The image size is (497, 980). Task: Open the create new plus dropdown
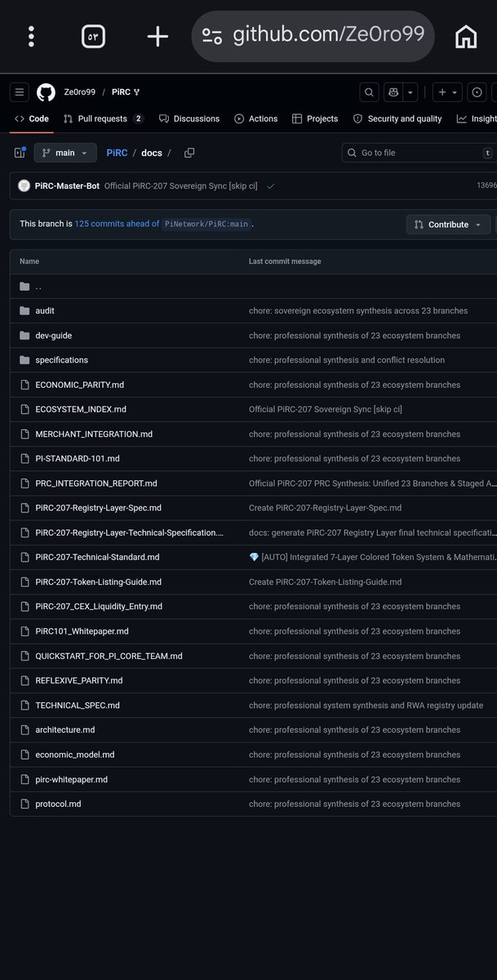click(x=447, y=92)
